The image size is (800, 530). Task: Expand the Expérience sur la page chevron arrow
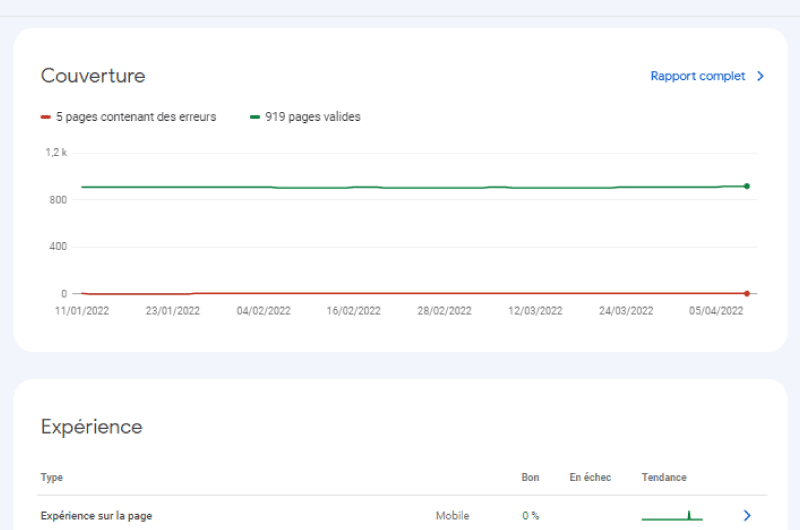click(747, 515)
